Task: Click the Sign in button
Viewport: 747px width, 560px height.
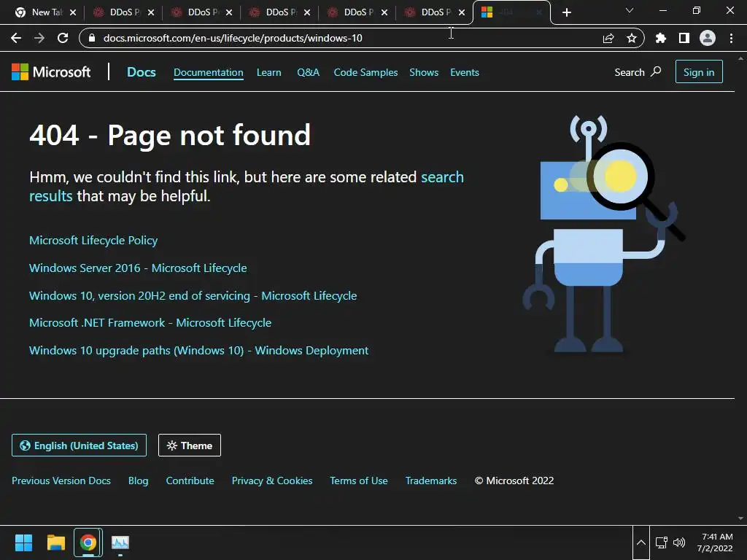Action: pos(699,72)
